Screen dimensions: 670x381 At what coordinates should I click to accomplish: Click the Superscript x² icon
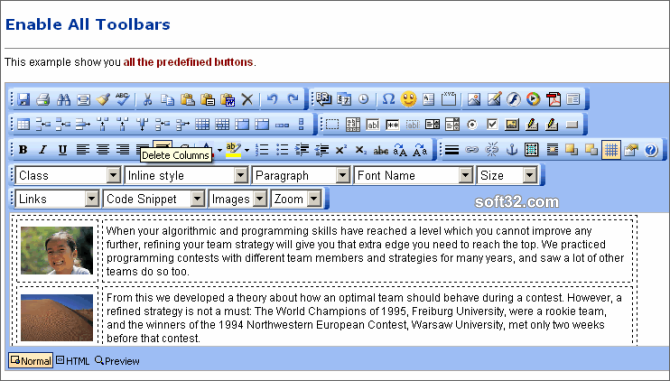point(341,149)
